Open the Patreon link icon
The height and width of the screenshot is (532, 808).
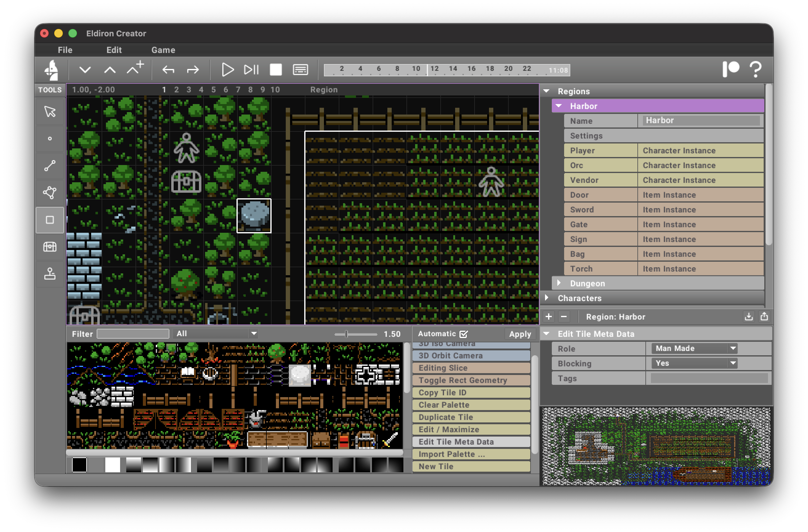coord(732,70)
